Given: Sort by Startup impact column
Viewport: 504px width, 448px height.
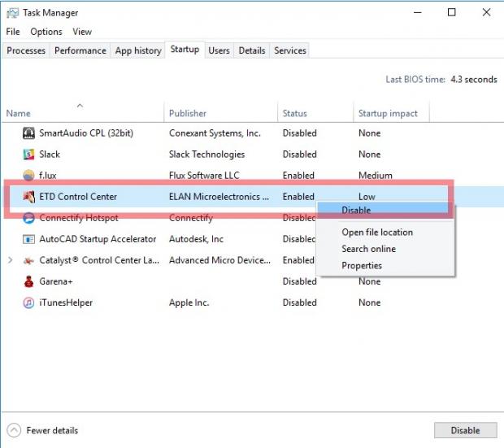Looking at the screenshot, I should click(x=388, y=114).
